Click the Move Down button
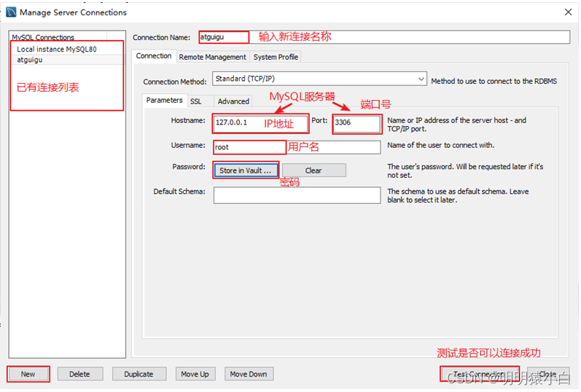Image resolution: width=581 pixels, height=392 pixels. click(x=249, y=375)
